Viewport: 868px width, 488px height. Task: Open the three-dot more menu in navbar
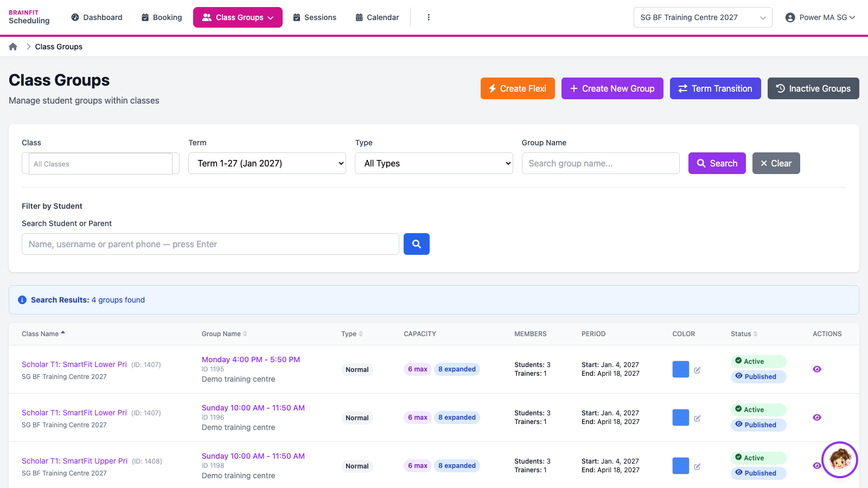pos(429,17)
